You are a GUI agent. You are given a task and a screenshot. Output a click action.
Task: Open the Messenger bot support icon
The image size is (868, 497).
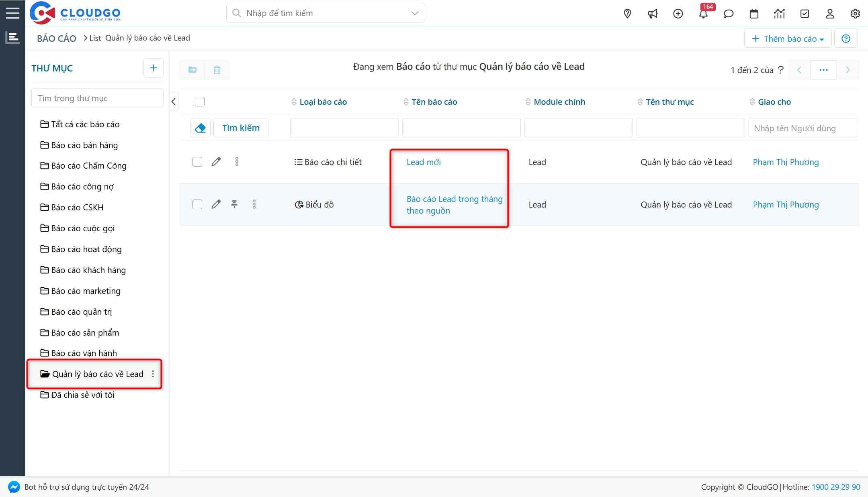coord(14,487)
